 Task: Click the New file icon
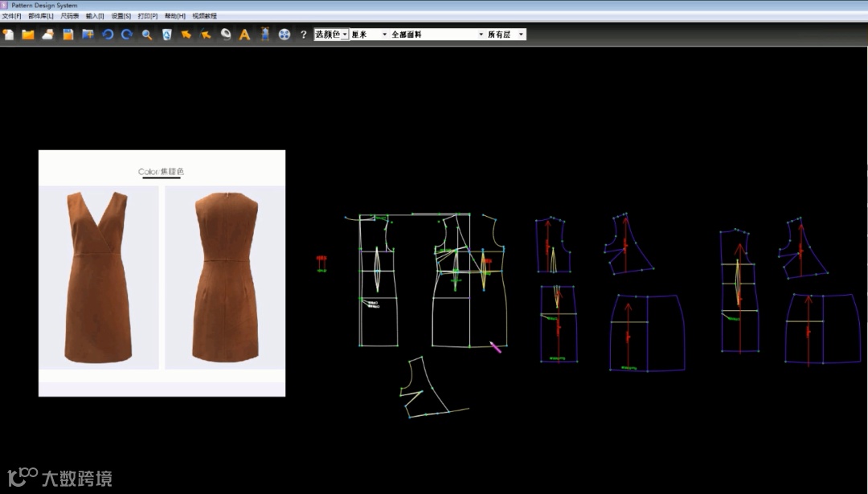(x=9, y=35)
